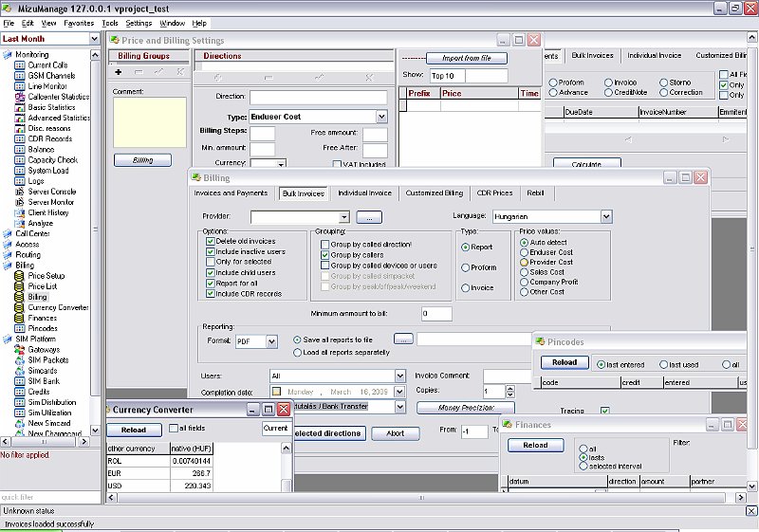The height and width of the screenshot is (532, 759).
Task: Open the Bank Transfer payment dropdown
Action: (399, 407)
